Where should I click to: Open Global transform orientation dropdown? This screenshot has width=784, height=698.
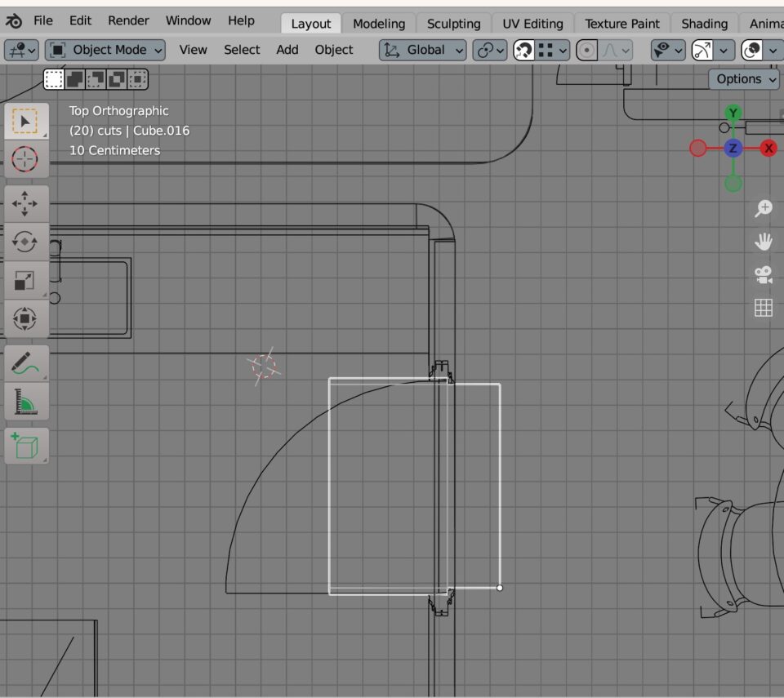click(x=423, y=51)
